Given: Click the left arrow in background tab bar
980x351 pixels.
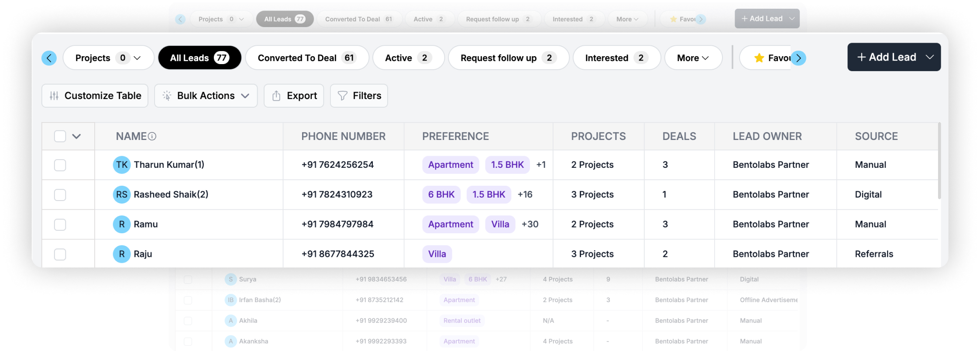Looking at the screenshot, I should pos(180,19).
